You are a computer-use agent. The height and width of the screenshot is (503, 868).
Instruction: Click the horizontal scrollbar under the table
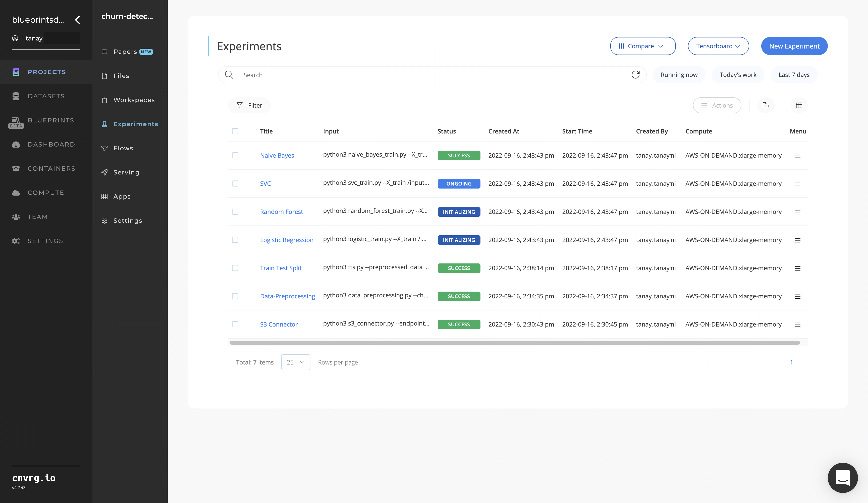(515, 343)
